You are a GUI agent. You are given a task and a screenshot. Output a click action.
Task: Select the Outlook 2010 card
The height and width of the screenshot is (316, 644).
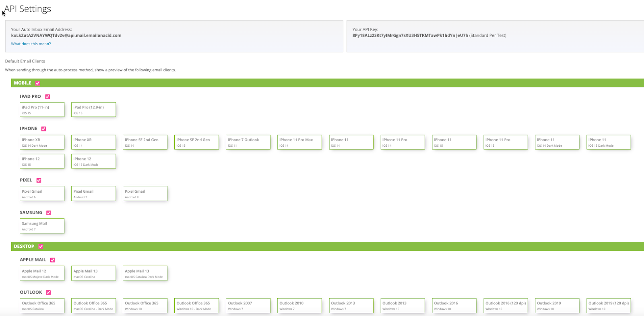pyautogui.click(x=300, y=306)
